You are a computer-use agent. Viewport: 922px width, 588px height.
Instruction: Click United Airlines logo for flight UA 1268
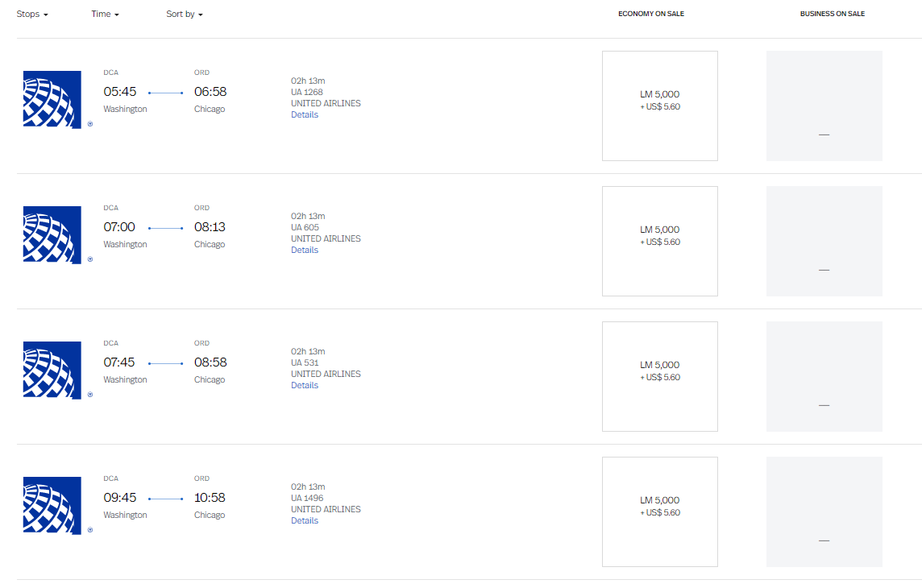52,100
